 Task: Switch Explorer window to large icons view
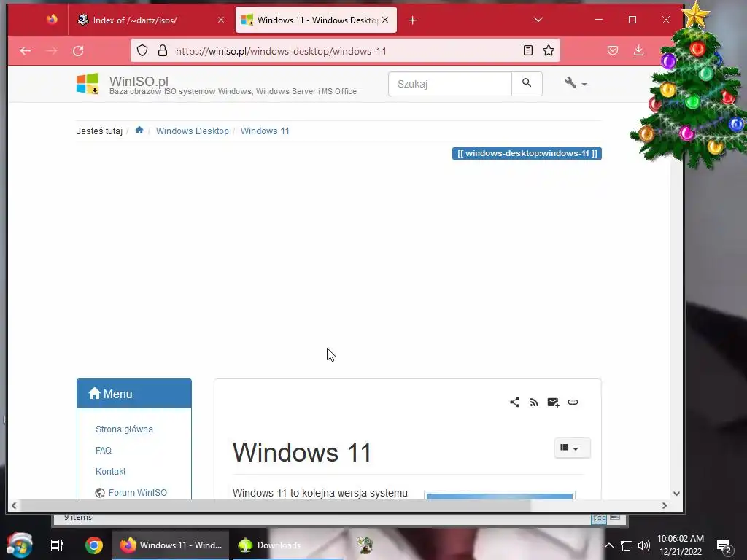[x=615, y=518]
